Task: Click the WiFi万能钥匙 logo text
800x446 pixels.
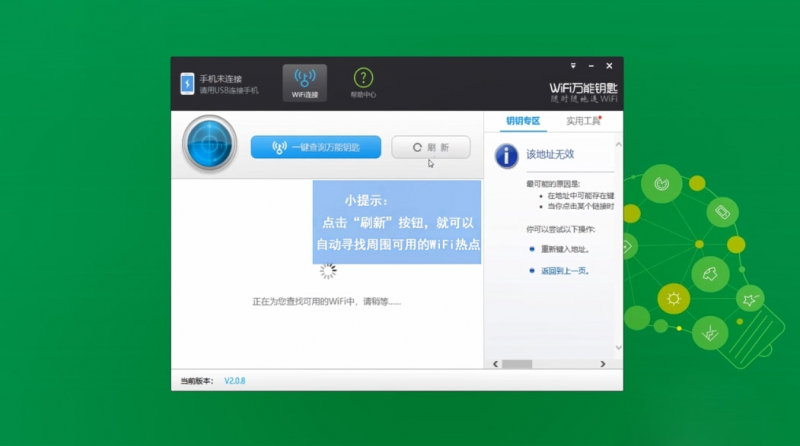Action: click(583, 88)
